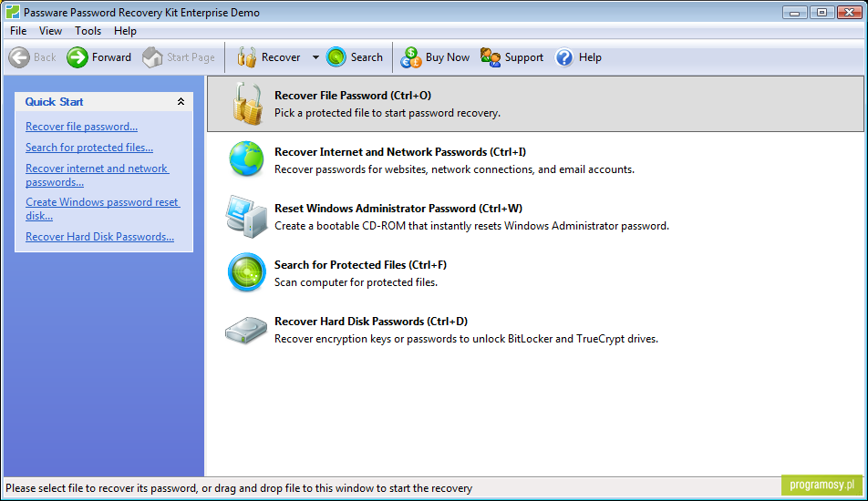
Task: Click 'Search for protected files...' sidebar link
Action: pos(89,148)
